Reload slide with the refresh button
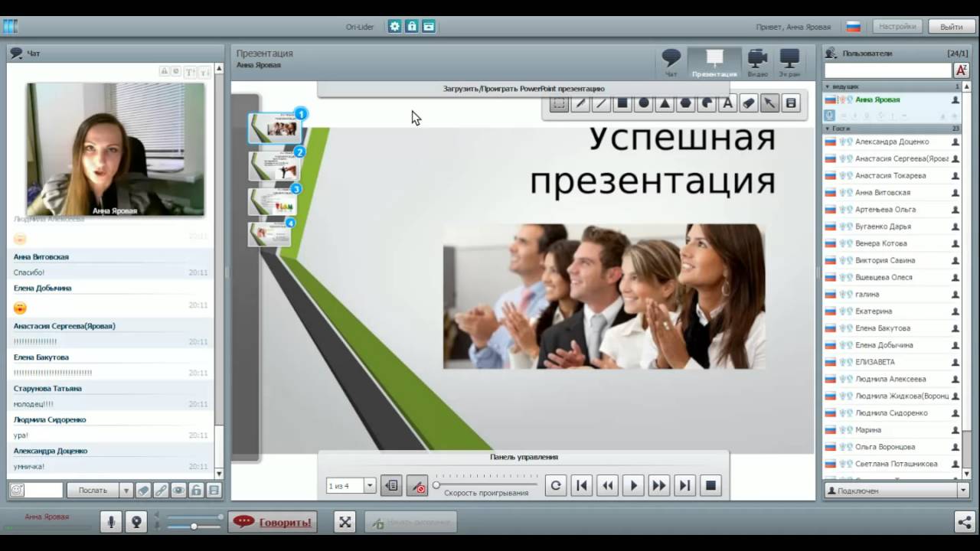 (556, 485)
